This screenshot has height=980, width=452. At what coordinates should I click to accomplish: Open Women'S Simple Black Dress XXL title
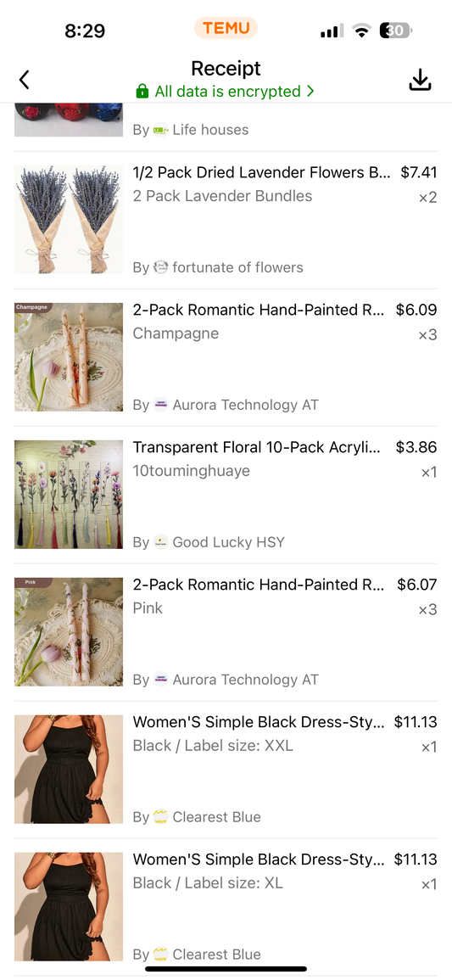click(259, 723)
